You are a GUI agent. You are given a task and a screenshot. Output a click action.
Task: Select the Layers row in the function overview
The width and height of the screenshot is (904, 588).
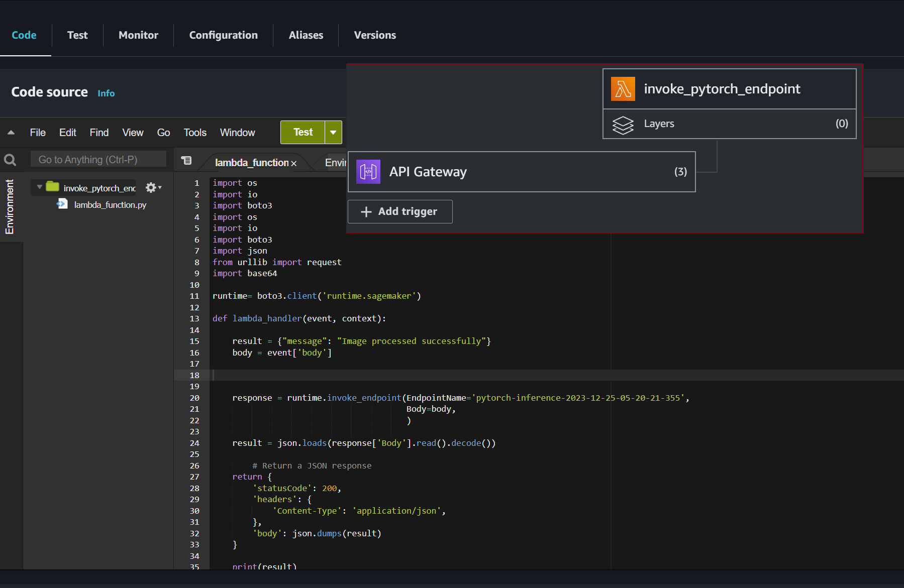729,124
